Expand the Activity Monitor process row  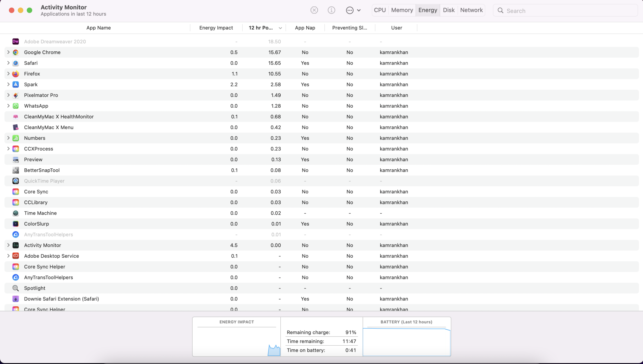point(8,245)
